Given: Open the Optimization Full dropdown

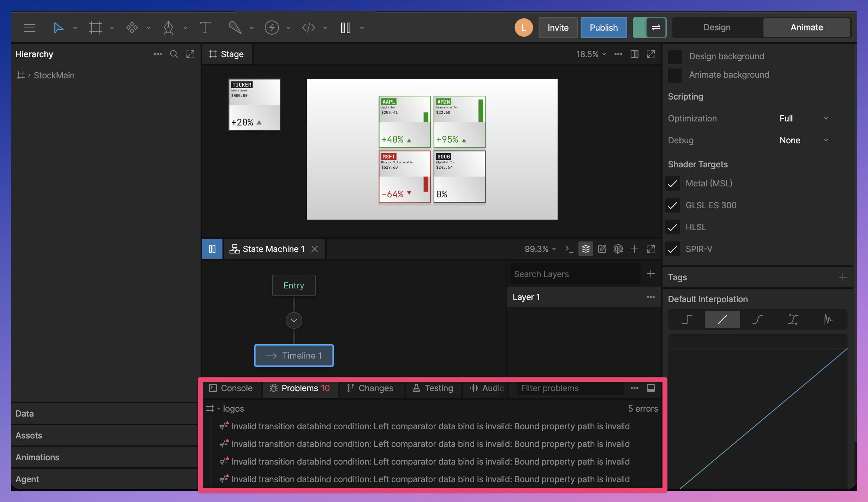Looking at the screenshot, I should click(803, 118).
